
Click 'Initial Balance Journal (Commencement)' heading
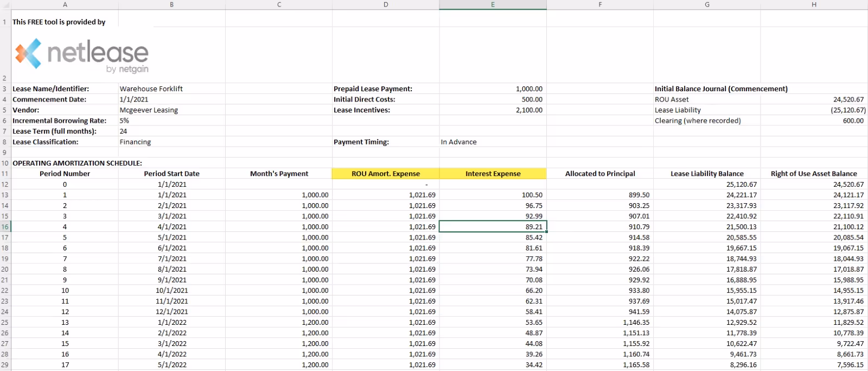721,89
